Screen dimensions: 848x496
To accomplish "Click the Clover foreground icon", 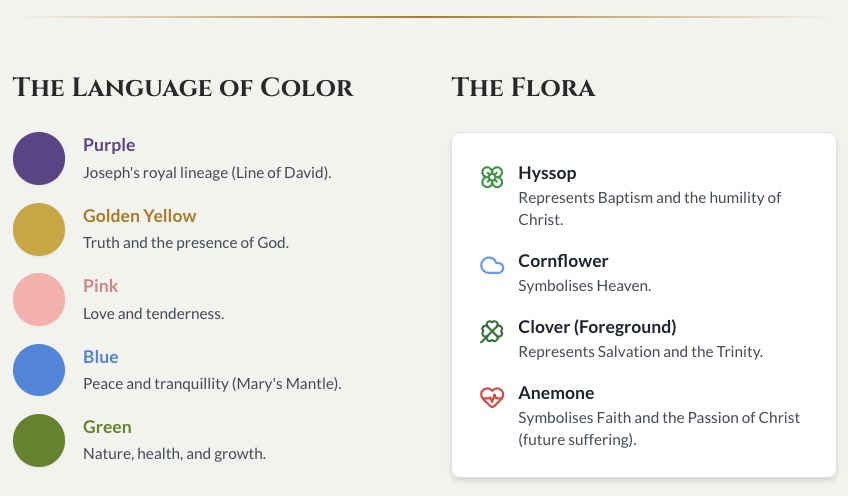I will click(491, 331).
